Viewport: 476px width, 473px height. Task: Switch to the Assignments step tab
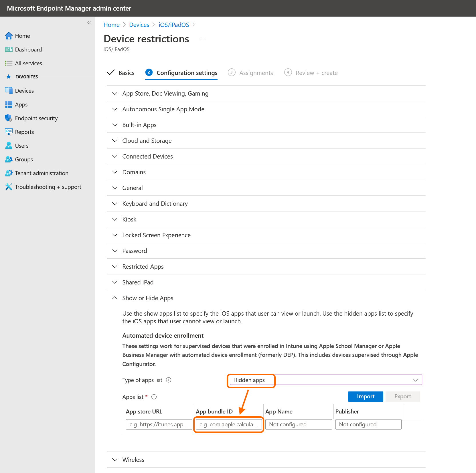(x=256, y=73)
